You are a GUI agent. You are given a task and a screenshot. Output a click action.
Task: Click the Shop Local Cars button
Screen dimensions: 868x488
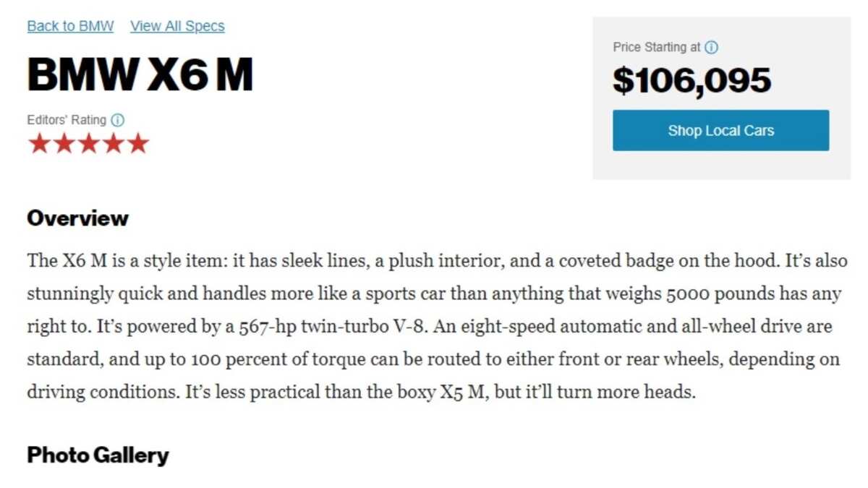pos(720,130)
